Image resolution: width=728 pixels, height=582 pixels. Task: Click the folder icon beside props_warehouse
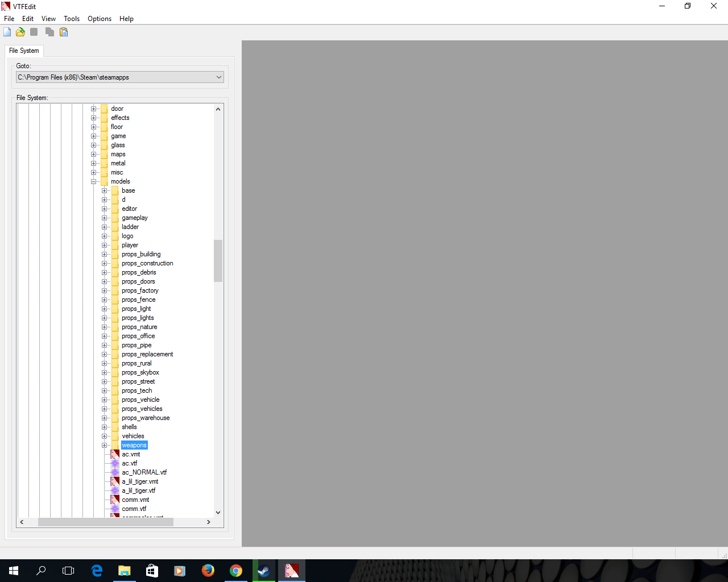115,418
